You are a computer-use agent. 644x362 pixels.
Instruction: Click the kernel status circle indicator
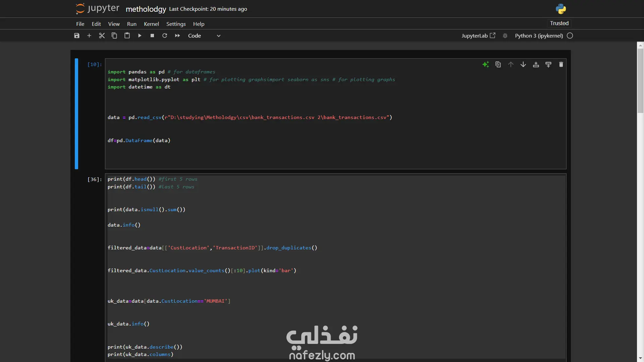[x=570, y=36]
